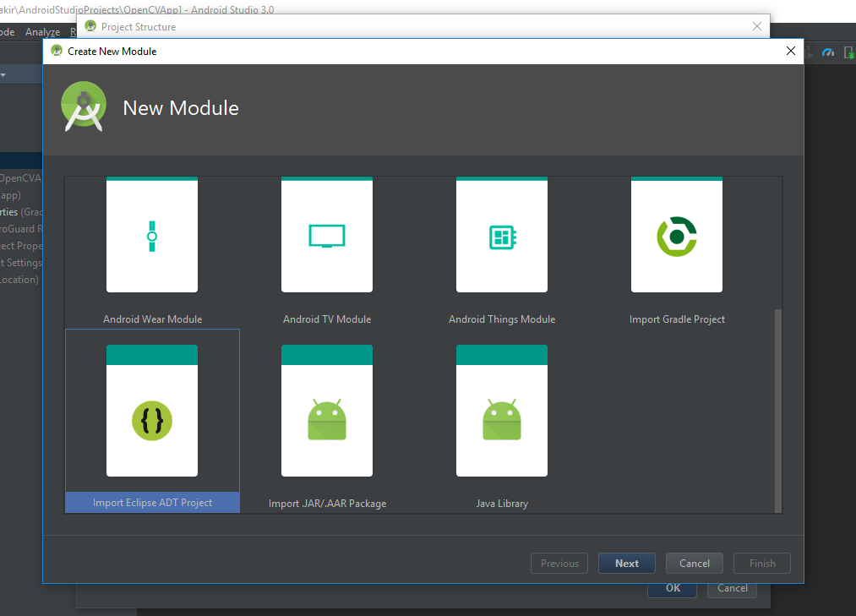This screenshot has width=856, height=616.
Task: Close the Project Structure window
Action: click(x=756, y=26)
